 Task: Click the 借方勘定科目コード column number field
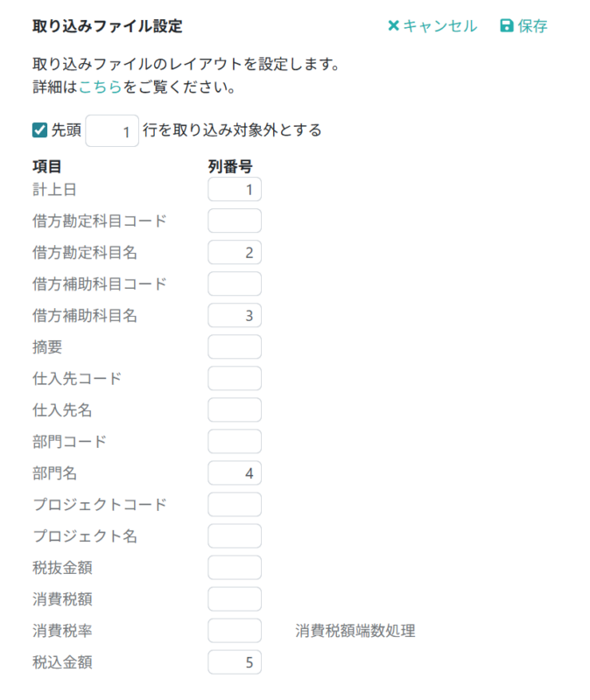click(x=234, y=220)
